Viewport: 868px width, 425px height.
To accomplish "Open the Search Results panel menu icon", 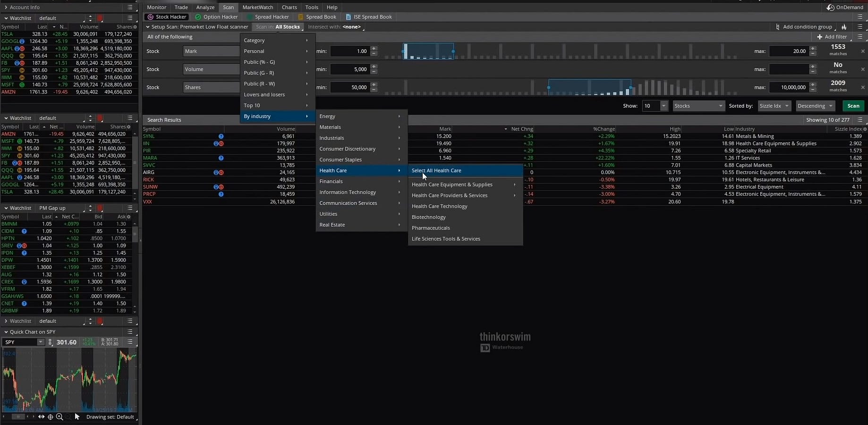I will click(860, 120).
